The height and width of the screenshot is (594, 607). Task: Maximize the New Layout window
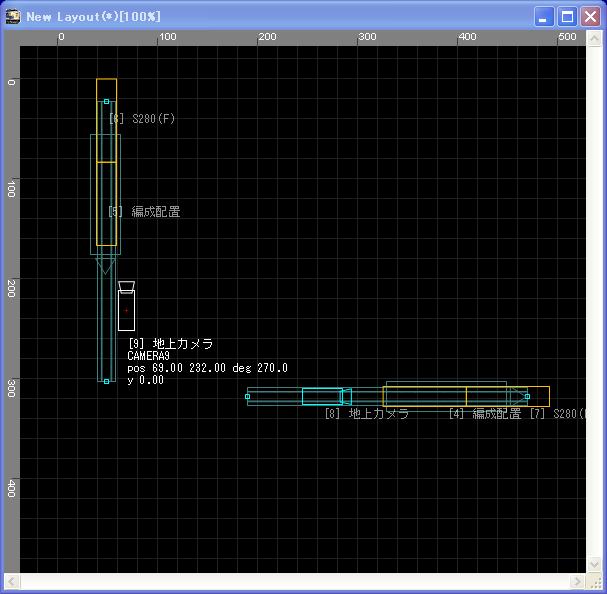click(x=567, y=16)
